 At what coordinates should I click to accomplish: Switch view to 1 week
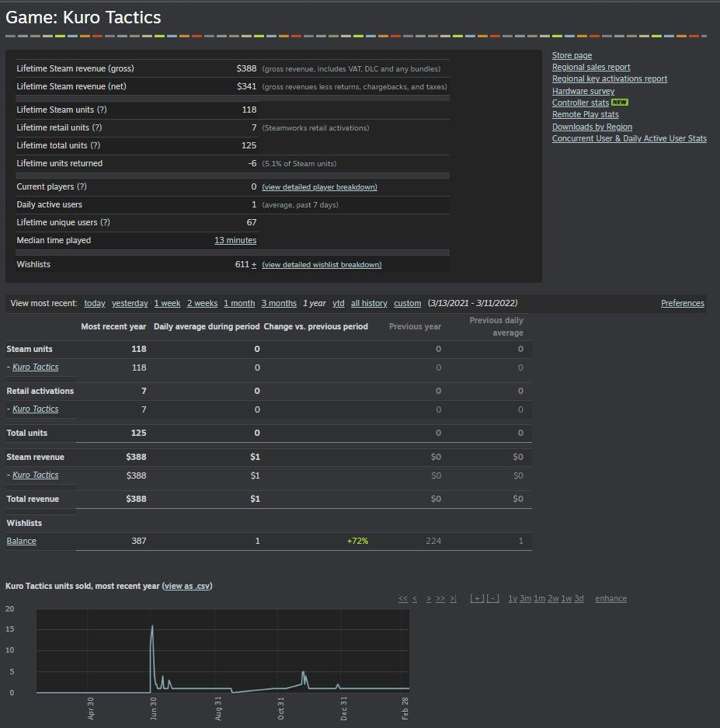tap(167, 303)
